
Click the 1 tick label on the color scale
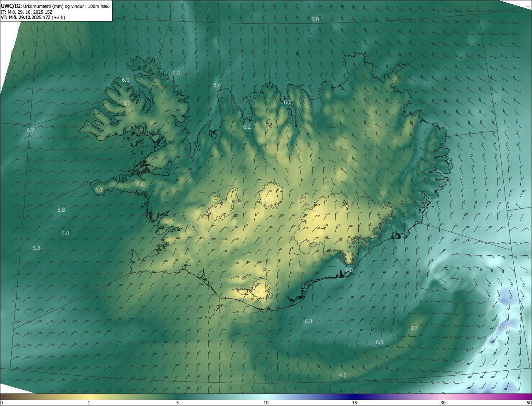pyautogui.click(x=89, y=403)
